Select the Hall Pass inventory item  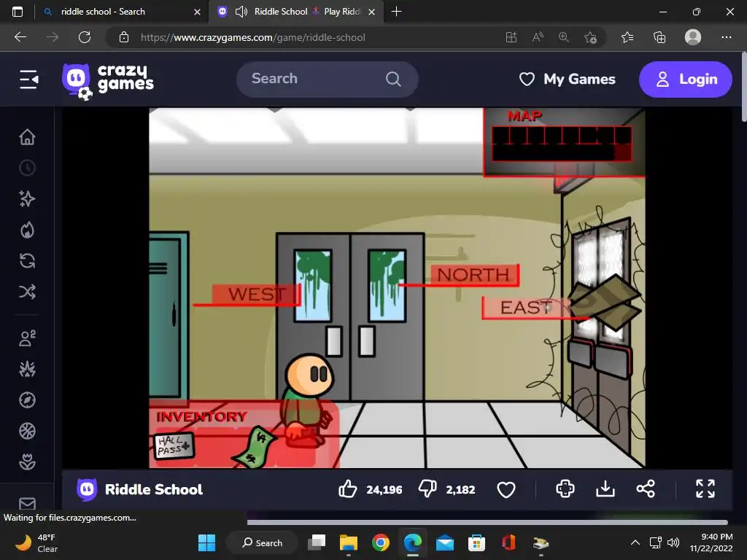click(174, 446)
